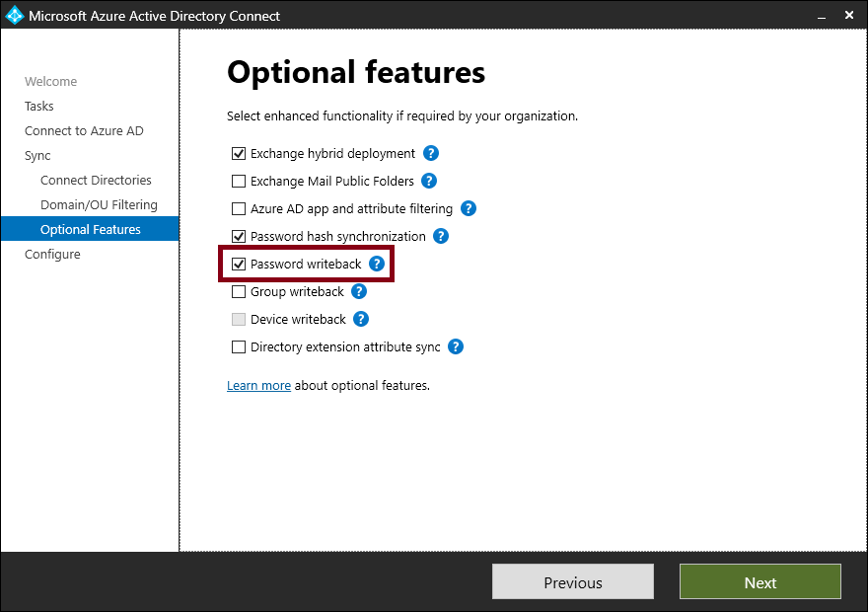Click the Previous button
This screenshot has height=612, width=868.
tap(573, 581)
